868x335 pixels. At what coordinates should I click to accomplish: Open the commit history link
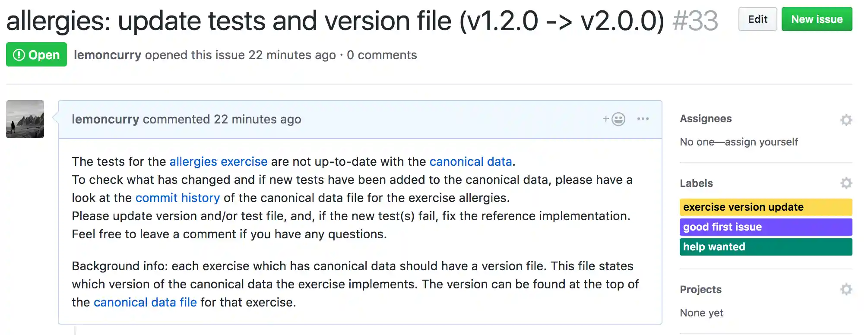[x=177, y=198]
